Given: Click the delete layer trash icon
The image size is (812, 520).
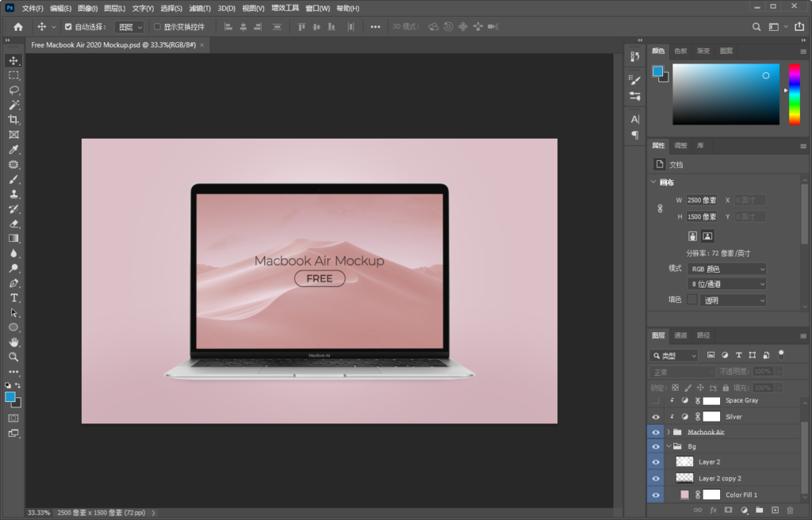Looking at the screenshot, I should coord(790,510).
